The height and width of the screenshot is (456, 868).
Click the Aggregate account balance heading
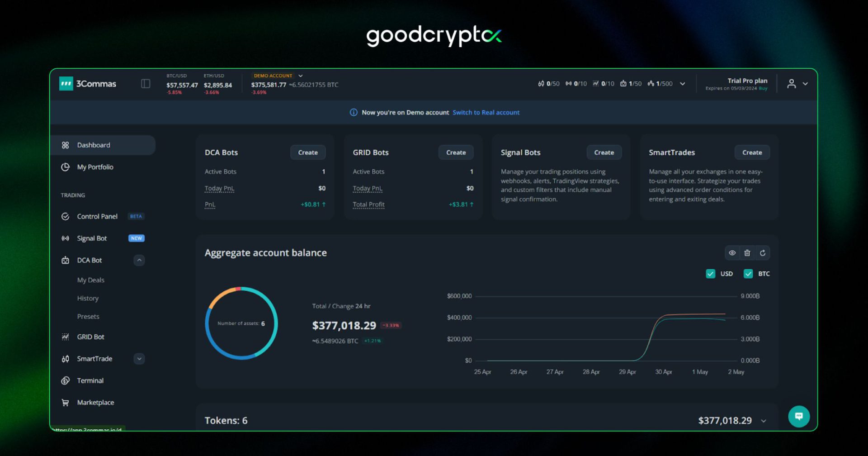266,253
